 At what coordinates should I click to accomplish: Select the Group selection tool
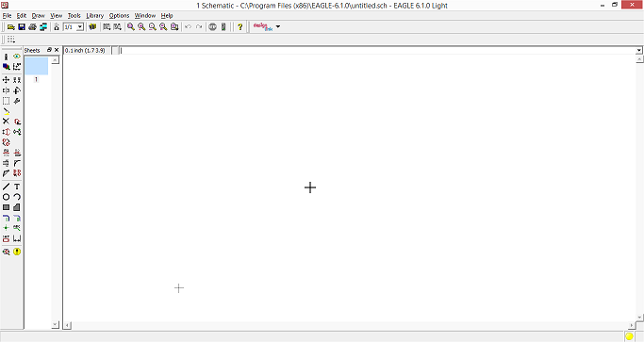click(7, 101)
